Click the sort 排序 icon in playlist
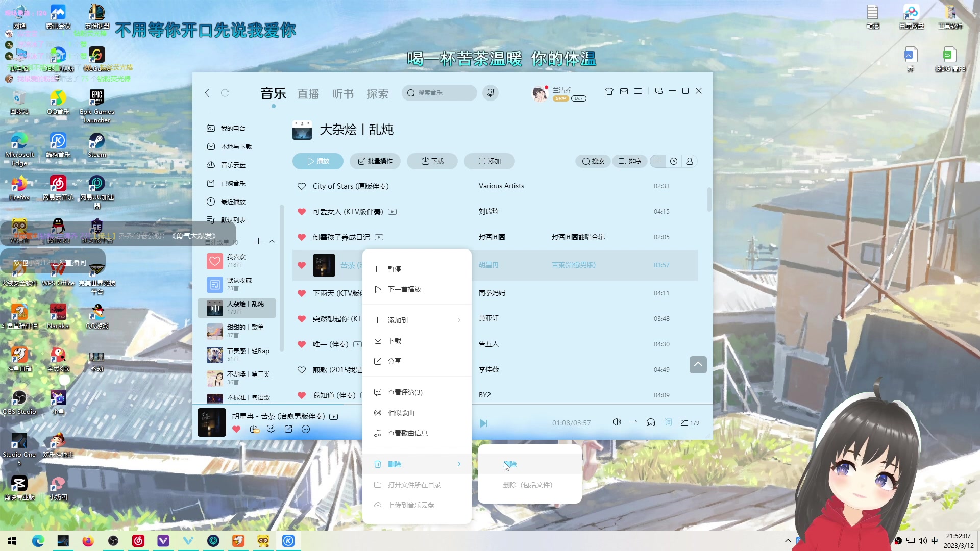This screenshot has height=551, width=980. (x=629, y=161)
